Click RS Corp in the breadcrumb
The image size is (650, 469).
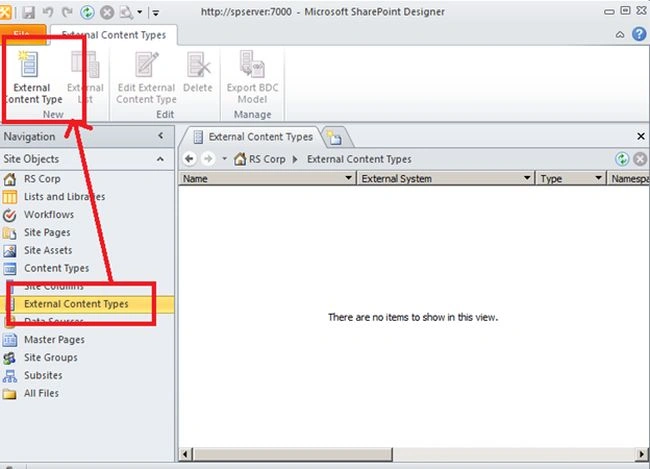coord(267,159)
